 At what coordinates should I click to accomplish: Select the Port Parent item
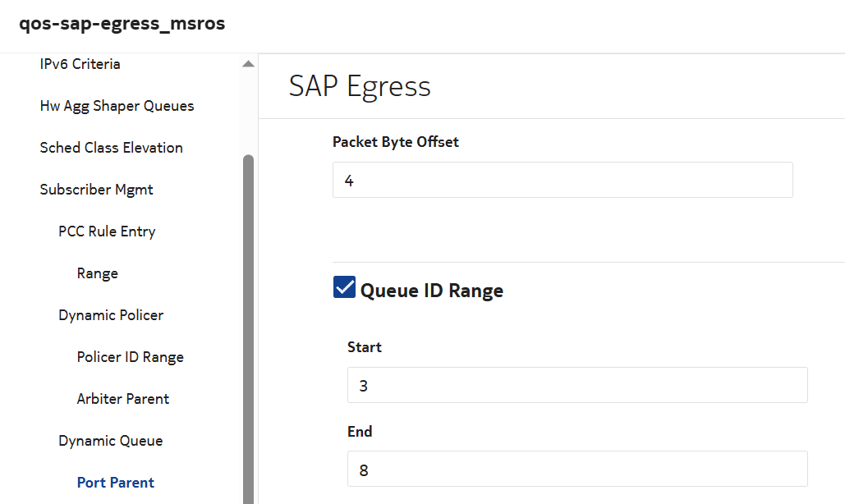click(x=116, y=483)
